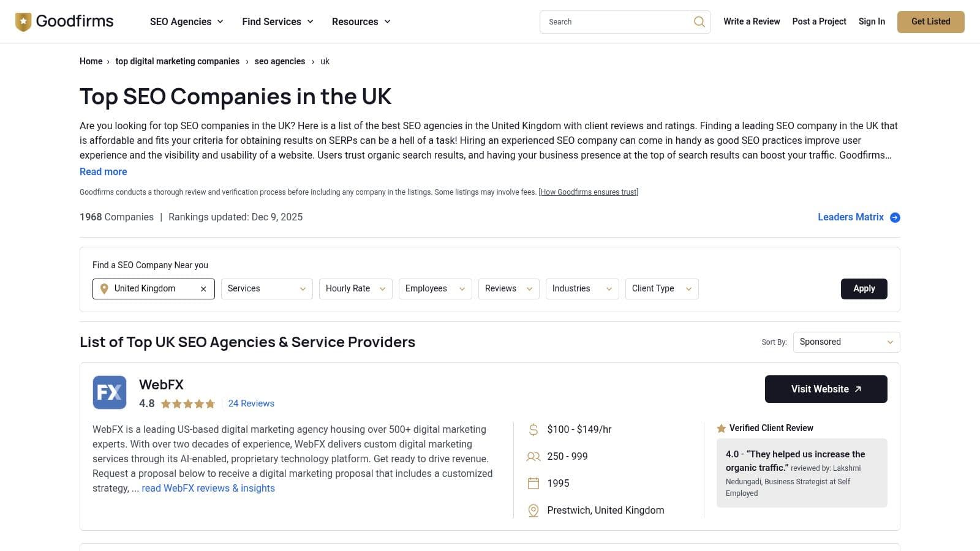Image resolution: width=980 pixels, height=551 pixels.
Task: Click the Leaders Matrix arrow icon
Action: coord(895,217)
